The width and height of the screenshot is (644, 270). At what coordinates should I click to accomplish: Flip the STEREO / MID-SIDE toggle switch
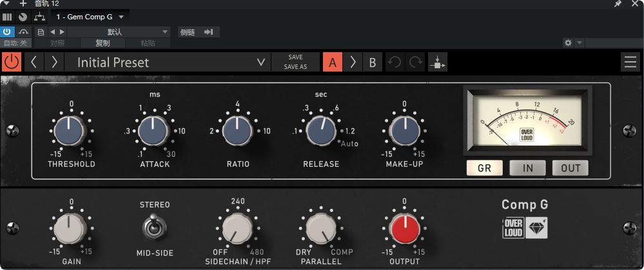pyautogui.click(x=154, y=227)
